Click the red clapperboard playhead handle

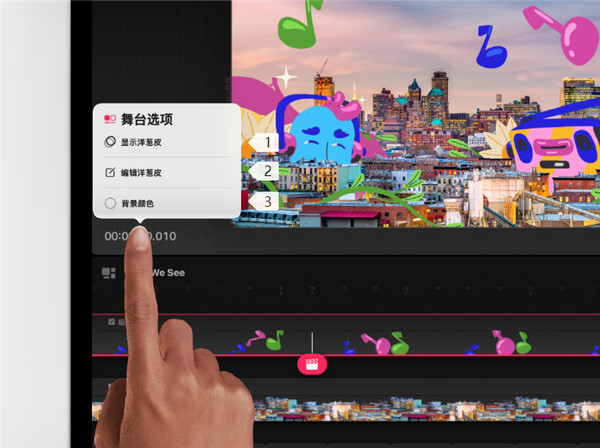[x=312, y=364]
